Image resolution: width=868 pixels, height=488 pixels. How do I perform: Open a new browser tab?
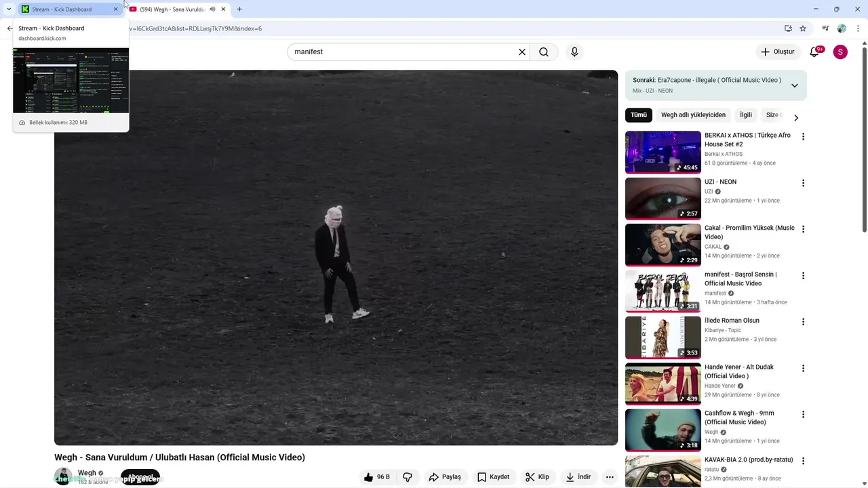click(239, 9)
